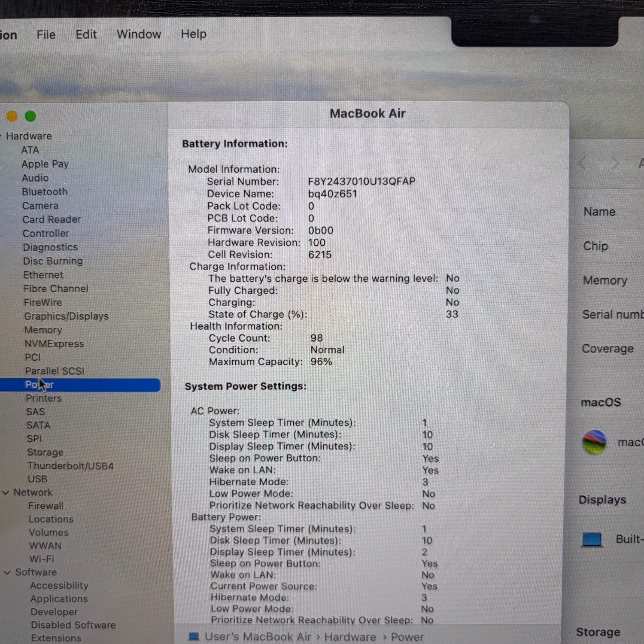Select SATA in the sidebar

click(x=39, y=425)
